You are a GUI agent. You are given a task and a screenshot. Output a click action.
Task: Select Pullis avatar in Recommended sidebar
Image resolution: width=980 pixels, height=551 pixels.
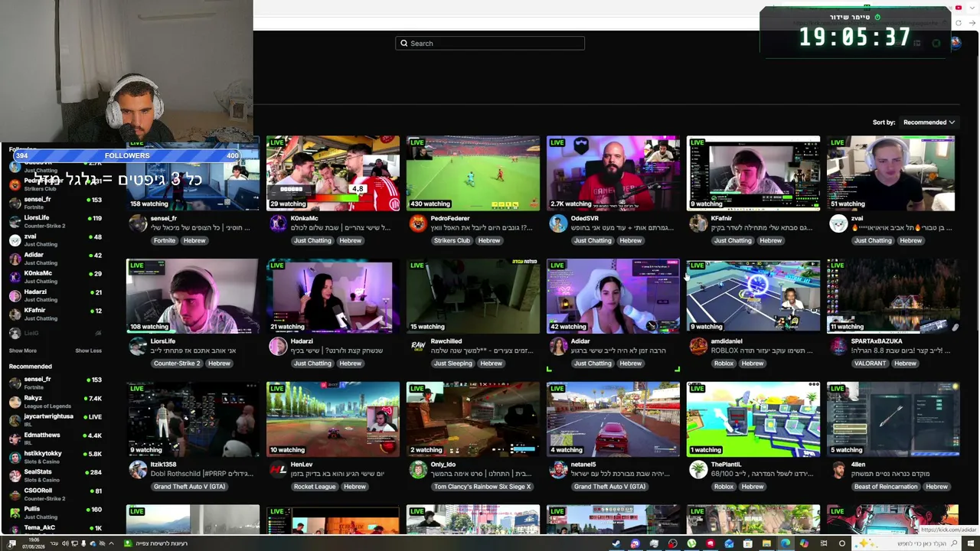[15, 512]
